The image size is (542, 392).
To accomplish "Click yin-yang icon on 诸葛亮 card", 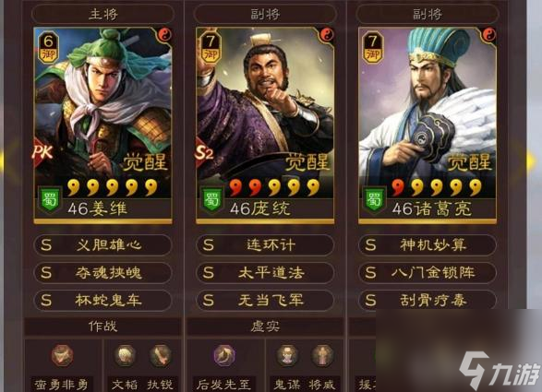I will (489, 34).
